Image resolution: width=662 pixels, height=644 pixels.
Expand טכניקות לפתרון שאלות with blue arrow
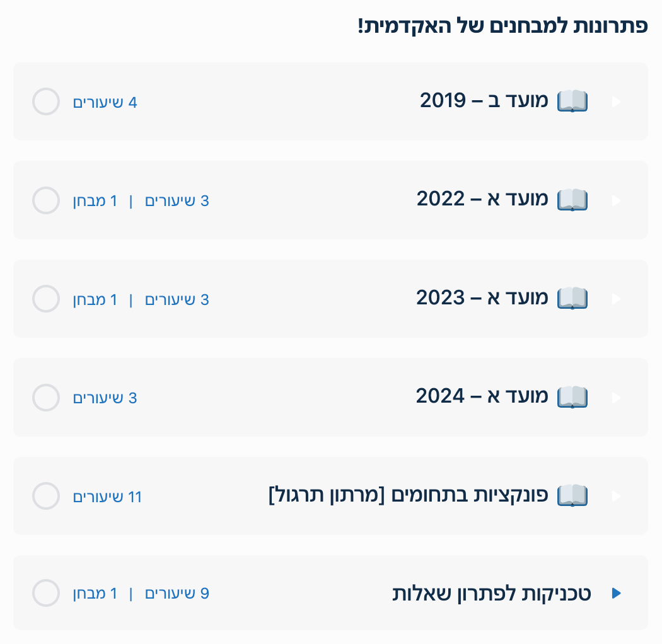click(617, 593)
